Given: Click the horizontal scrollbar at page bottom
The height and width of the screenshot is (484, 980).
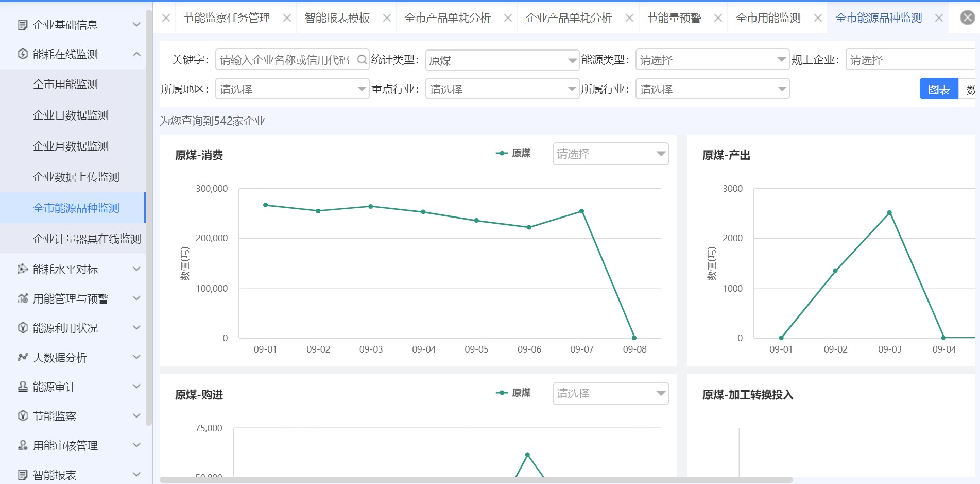Looking at the screenshot, I should pyautogui.click(x=475, y=480).
